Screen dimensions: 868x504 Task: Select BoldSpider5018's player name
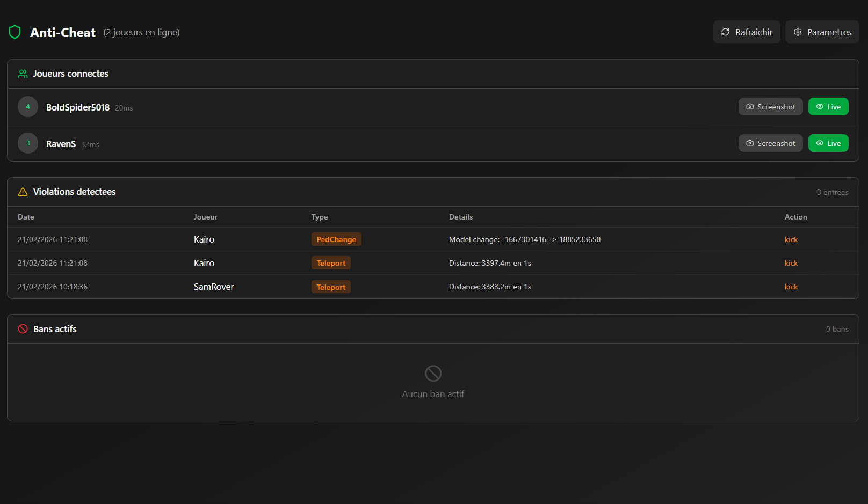pos(77,107)
